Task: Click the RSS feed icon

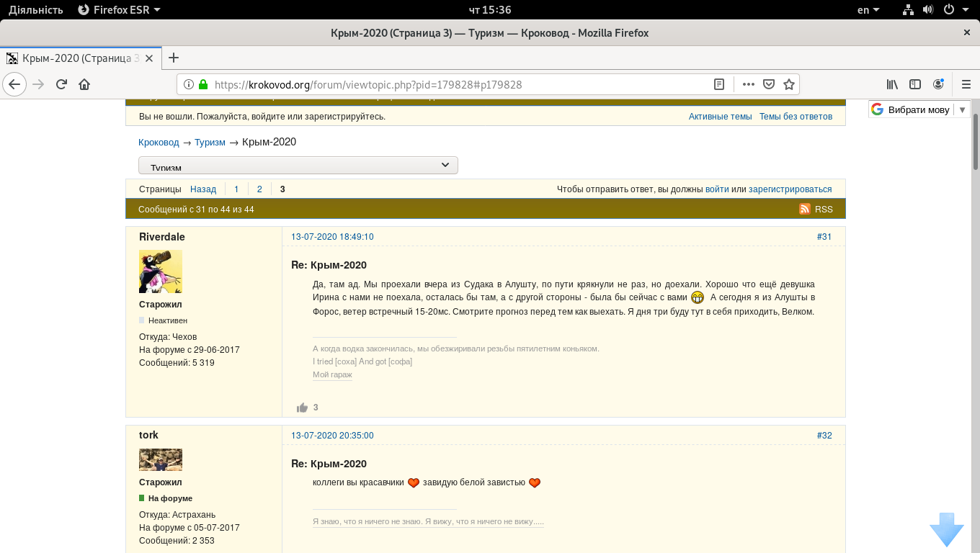Action: [805, 209]
